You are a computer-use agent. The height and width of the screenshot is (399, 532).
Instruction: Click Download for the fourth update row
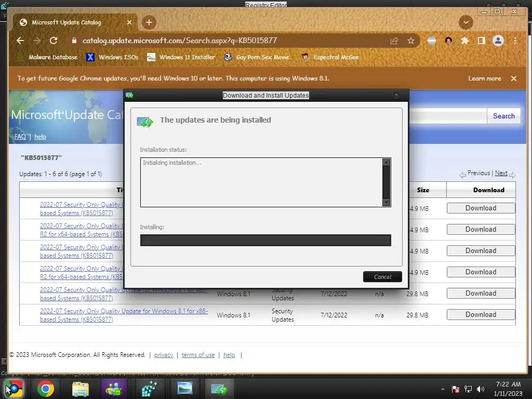coord(481,272)
